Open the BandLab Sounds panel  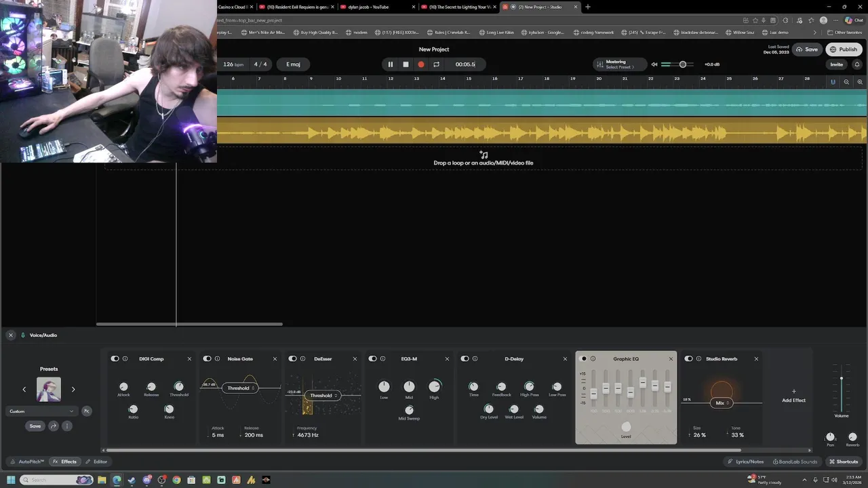(x=795, y=462)
